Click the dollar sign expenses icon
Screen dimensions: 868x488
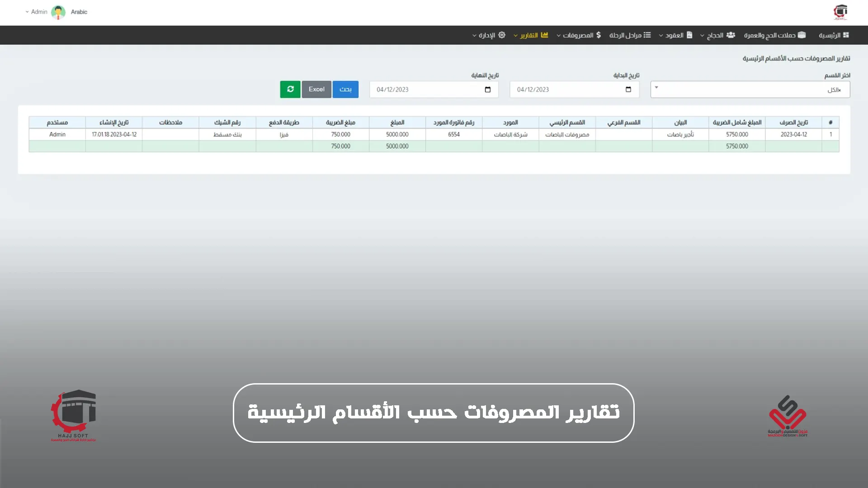pyautogui.click(x=599, y=35)
